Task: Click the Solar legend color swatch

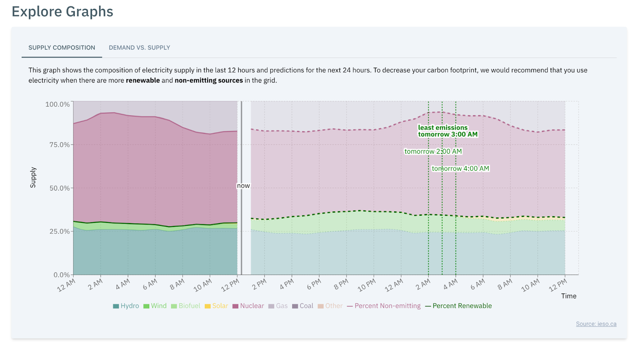Action: [208, 306]
